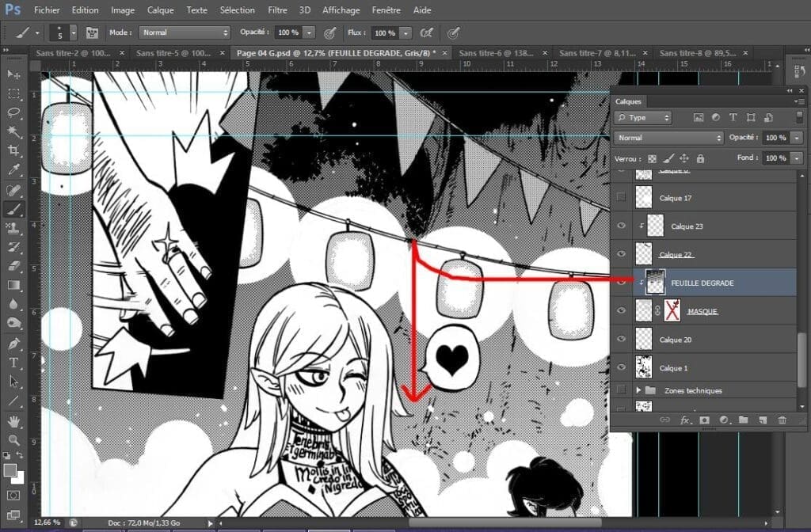Open the Flux slider arrow
This screenshot has width=811, height=532.
pyautogui.click(x=406, y=32)
